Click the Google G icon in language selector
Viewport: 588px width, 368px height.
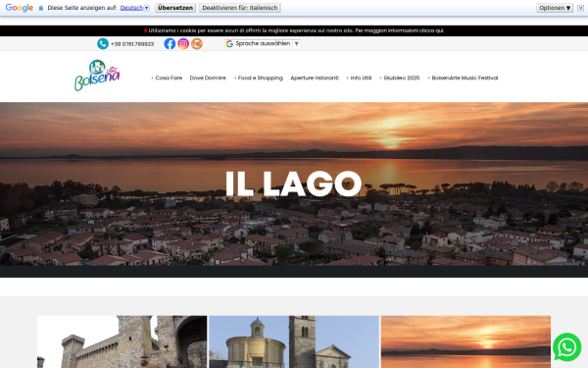229,44
